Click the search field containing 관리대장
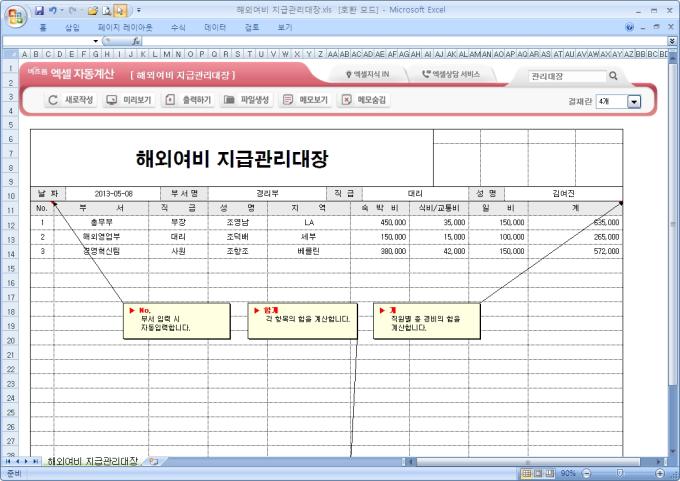This screenshot has height=481, width=680. click(x=567, y=76)
